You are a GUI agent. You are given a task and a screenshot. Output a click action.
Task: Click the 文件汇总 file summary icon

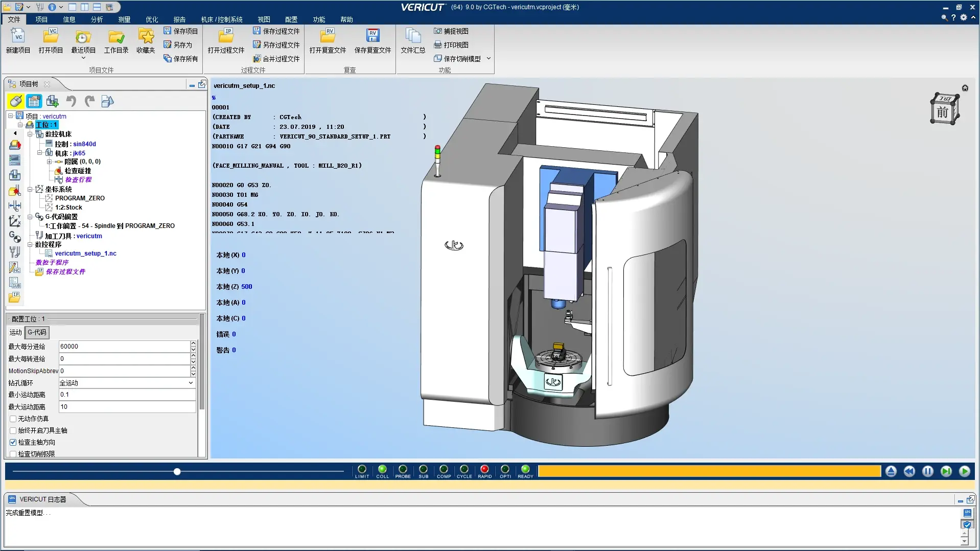413,41
